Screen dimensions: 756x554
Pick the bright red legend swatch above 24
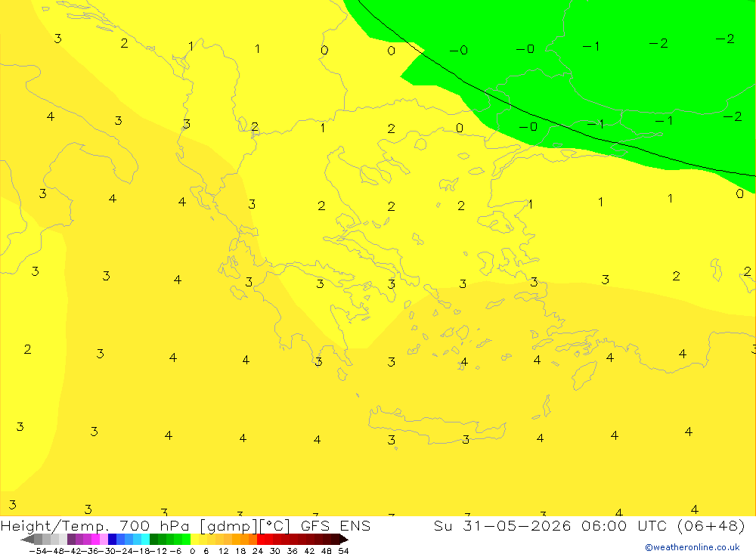(261, 540)
